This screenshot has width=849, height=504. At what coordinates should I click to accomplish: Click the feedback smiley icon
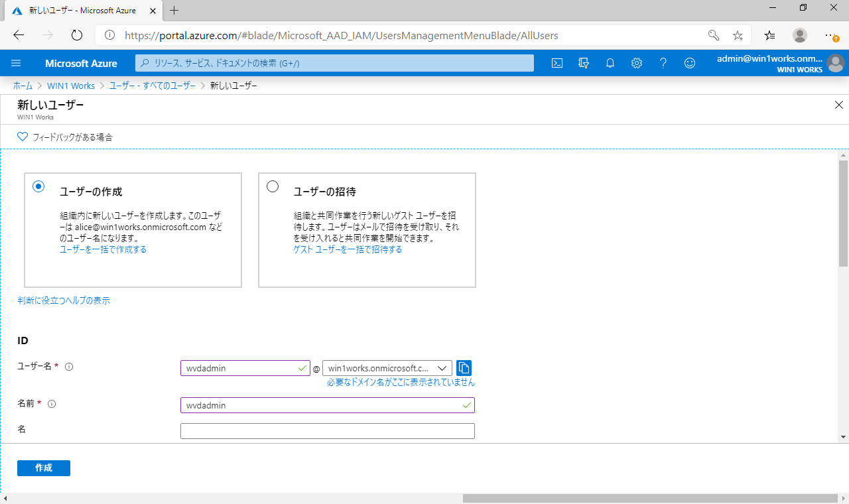click(690, 63)
